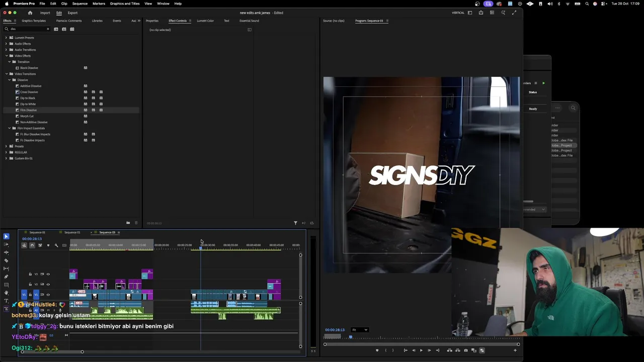Open the Markers menu

[x=99, y=4]
